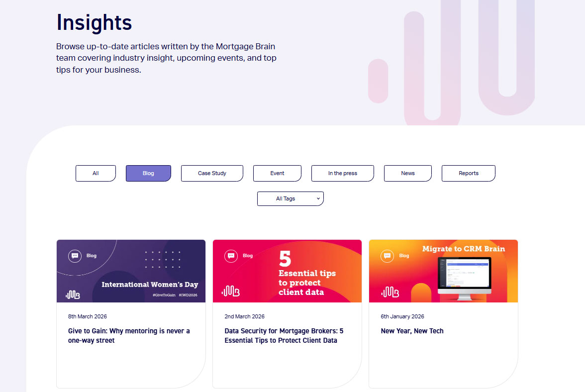Open the All Tags dropdown

click(x=291, y=198)
